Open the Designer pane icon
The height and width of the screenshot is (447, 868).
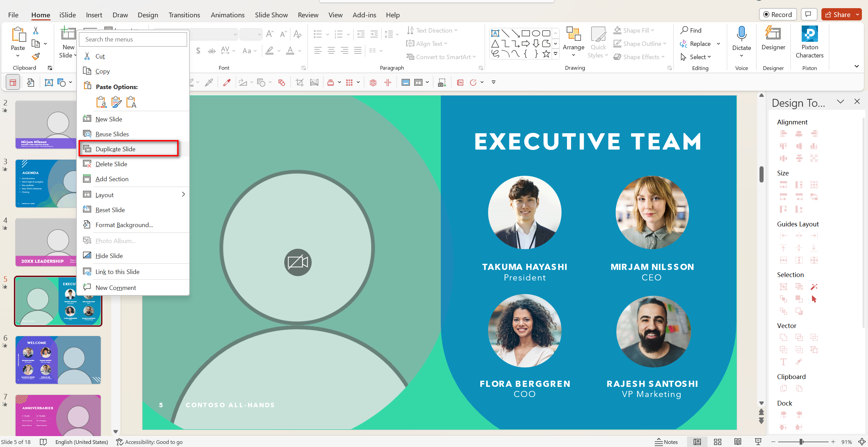pyautogui.click(x=773, y=34)
